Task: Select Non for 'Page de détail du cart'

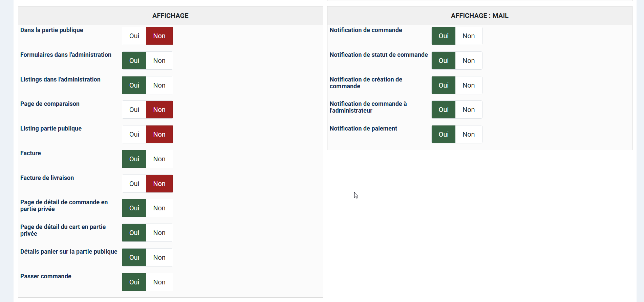Action: click(x=159, y=233)
